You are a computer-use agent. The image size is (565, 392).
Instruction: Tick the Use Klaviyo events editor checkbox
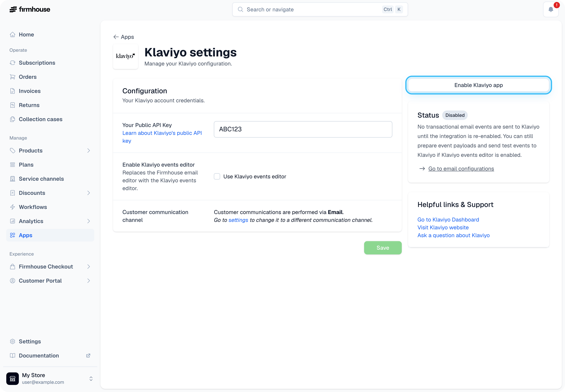[217, 176]
